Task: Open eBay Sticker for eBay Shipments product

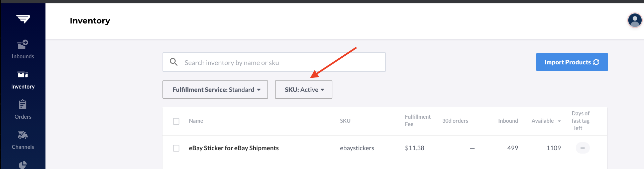Action: point(234,148)
